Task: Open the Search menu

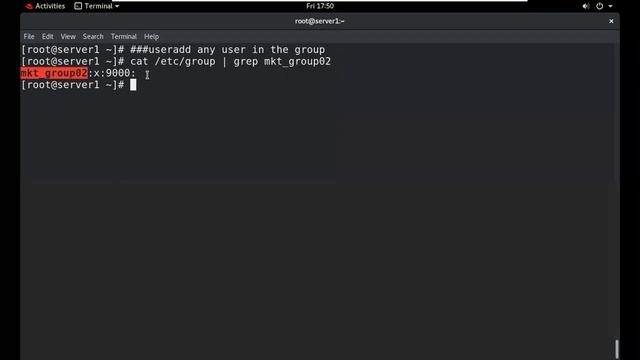Action: pos(93,36)
